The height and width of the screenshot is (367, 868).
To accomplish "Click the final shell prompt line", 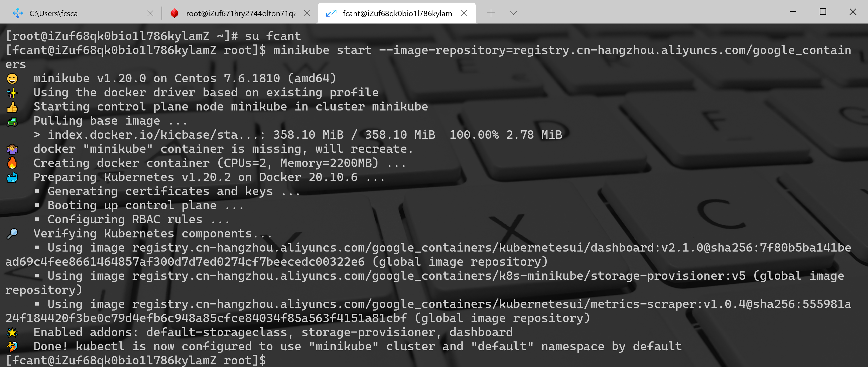I will pos(135,360).
